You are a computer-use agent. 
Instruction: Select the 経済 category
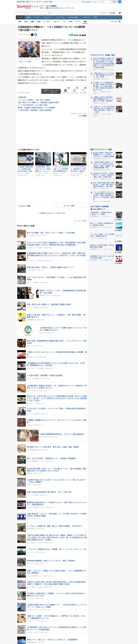pos(39,21)
